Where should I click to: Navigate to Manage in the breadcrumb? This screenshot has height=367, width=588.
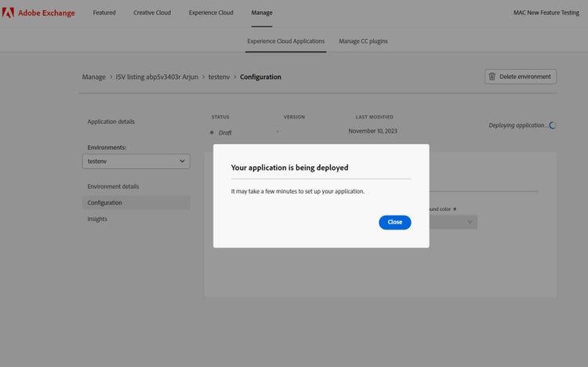tap(94, 77)
